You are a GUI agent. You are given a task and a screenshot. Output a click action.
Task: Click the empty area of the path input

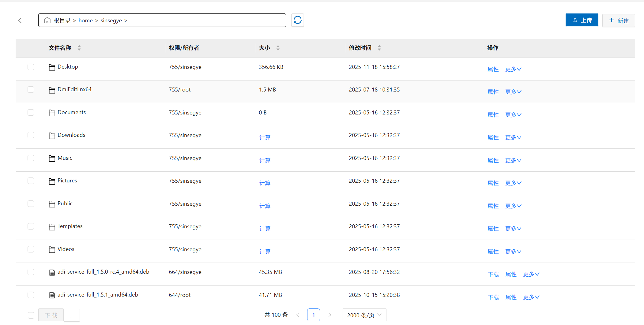pyautogui.click(x=205, y=21)
